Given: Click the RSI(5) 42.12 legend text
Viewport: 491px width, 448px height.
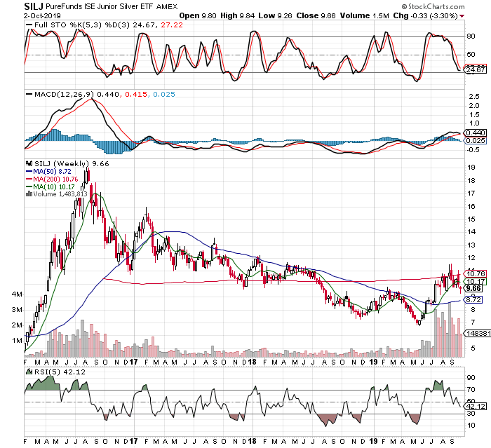Looking at the screenshot, I should coord(60,372).
